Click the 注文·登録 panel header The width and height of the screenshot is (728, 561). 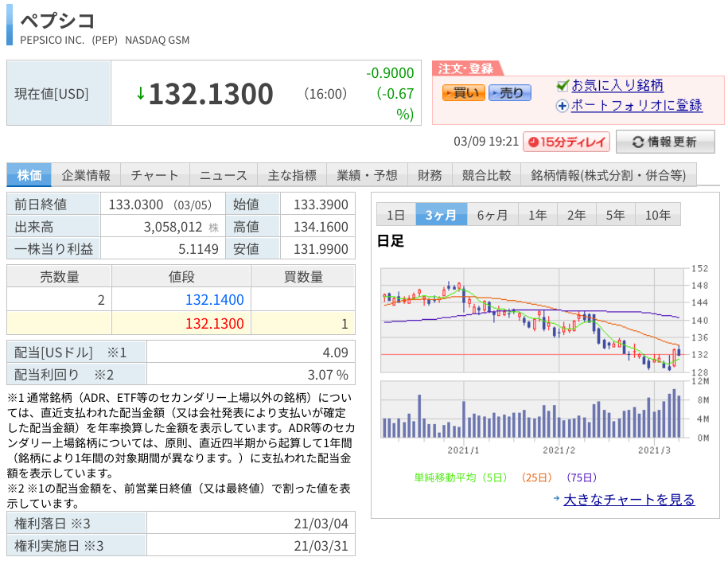pos(466,68)
